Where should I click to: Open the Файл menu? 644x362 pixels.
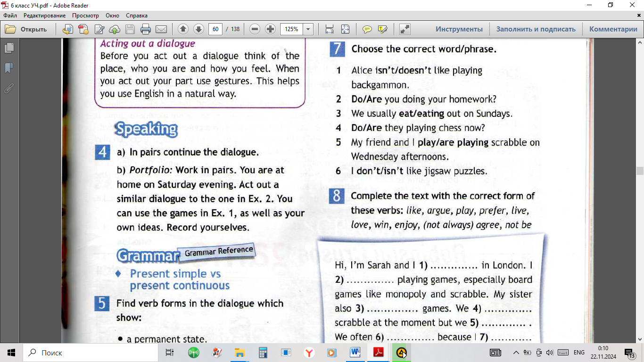click(10, 16)
